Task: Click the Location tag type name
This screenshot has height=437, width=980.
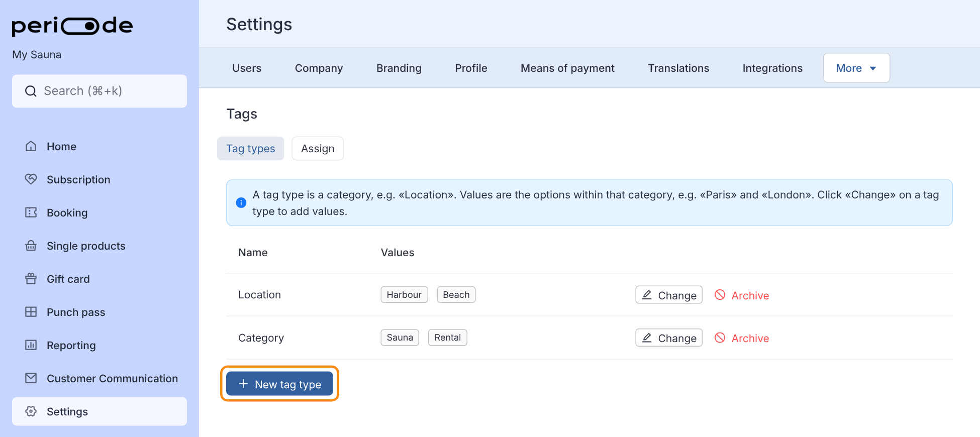Action: (x=259, y=295)
